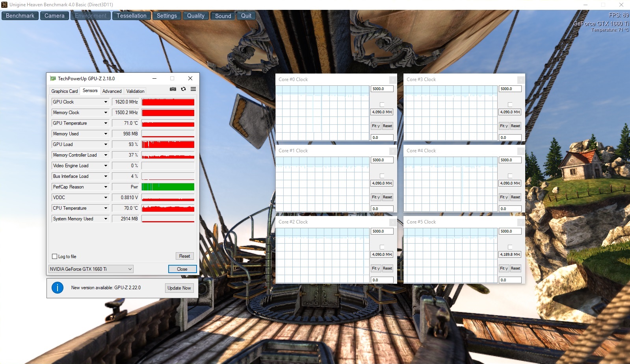This screenshot has height=364, width=630.
Task: Click the CPU Temperature history graph
Action: point(168,208)
